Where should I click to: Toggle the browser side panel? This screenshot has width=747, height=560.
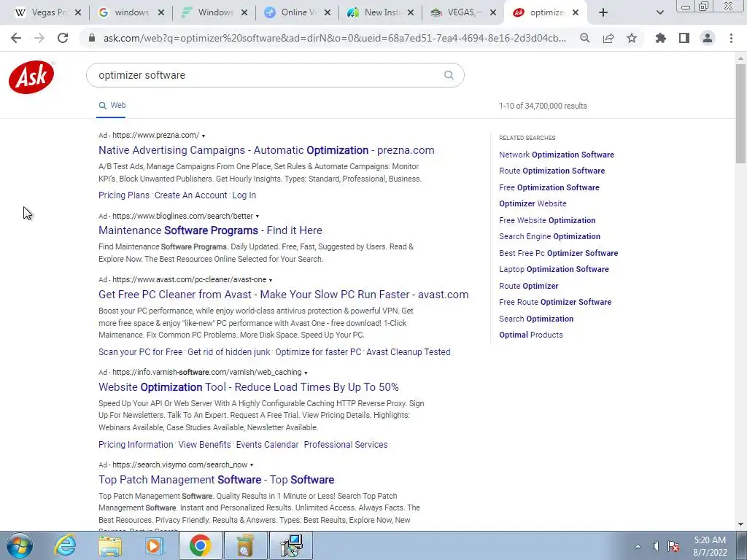684,38
